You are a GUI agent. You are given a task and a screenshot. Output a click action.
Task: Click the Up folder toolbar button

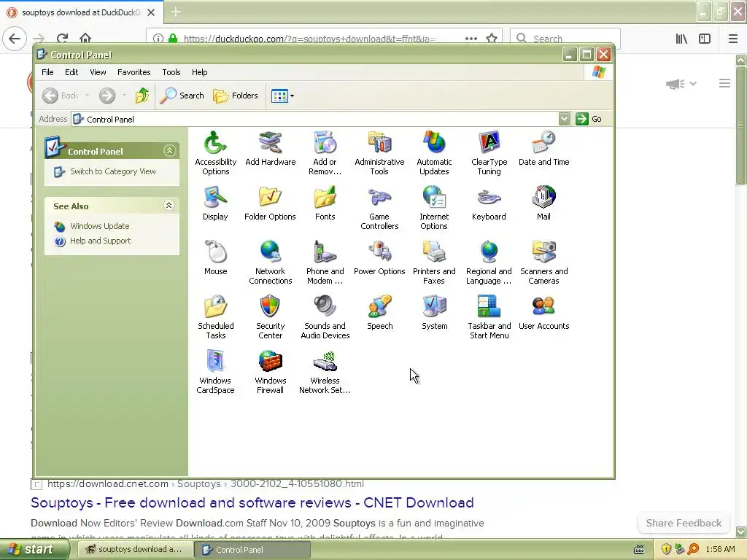click(x=142, y=96)
